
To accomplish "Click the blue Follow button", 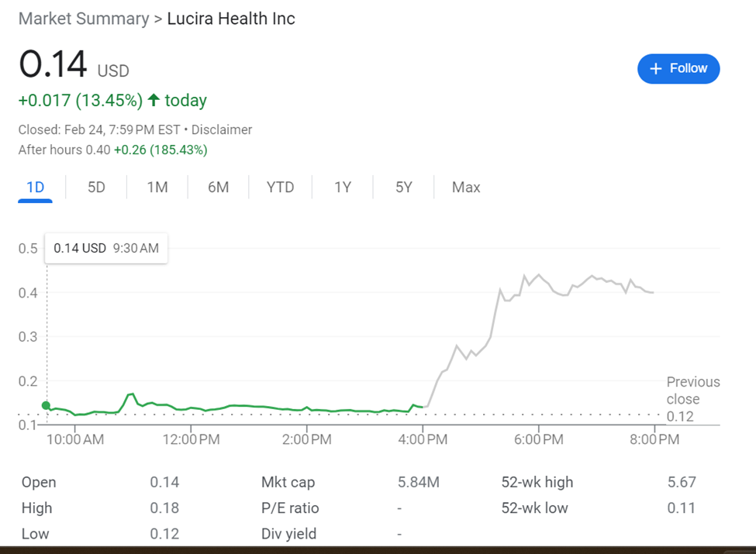I will coord(678,68).
